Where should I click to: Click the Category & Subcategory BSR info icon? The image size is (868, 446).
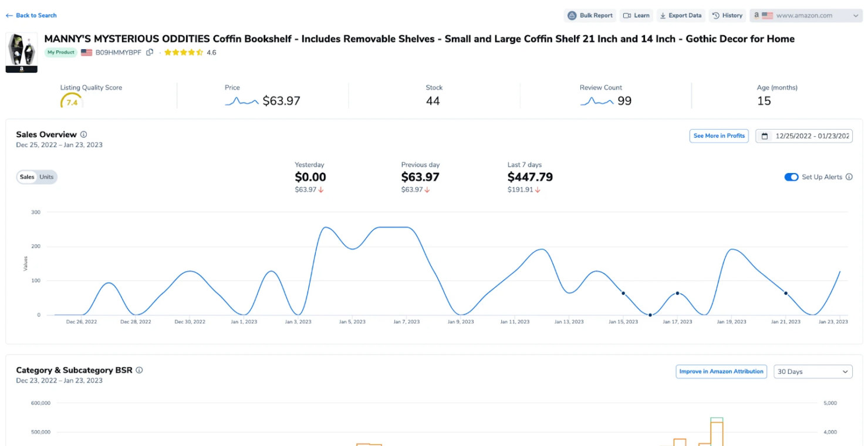(x=139, y=370)
